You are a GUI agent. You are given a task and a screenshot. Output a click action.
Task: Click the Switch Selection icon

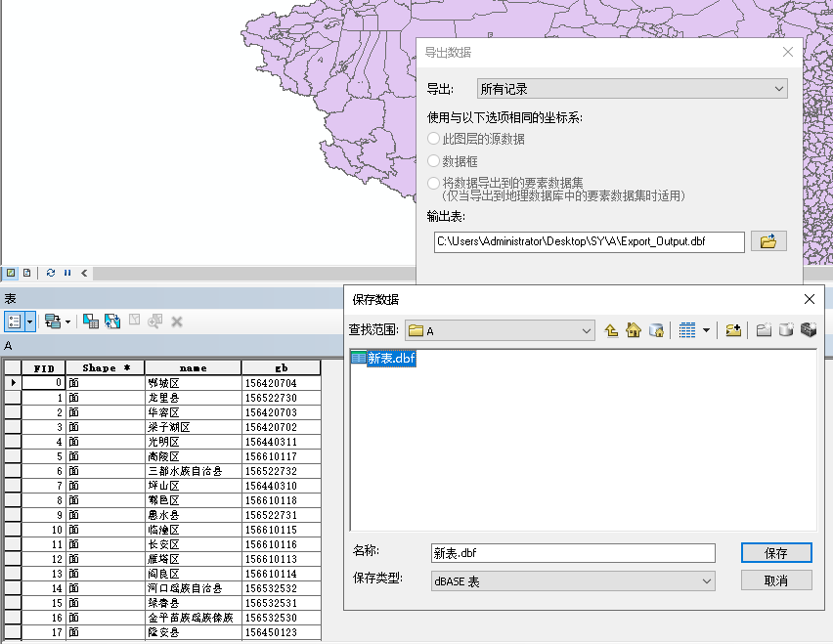(x=112, y=321)
